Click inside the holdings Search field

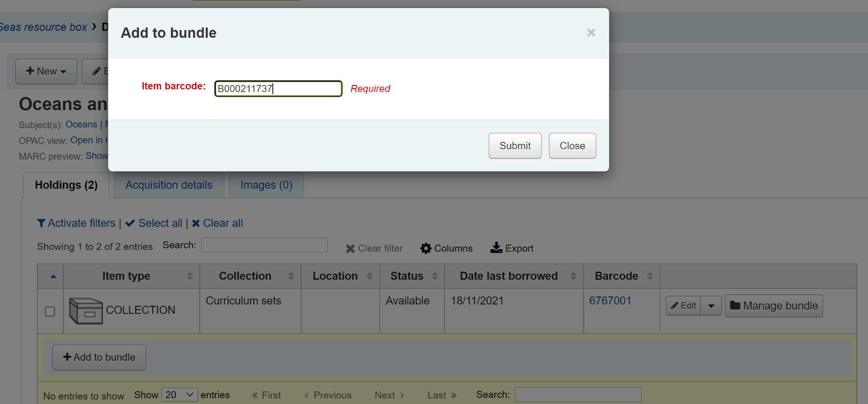pos(264,245)
